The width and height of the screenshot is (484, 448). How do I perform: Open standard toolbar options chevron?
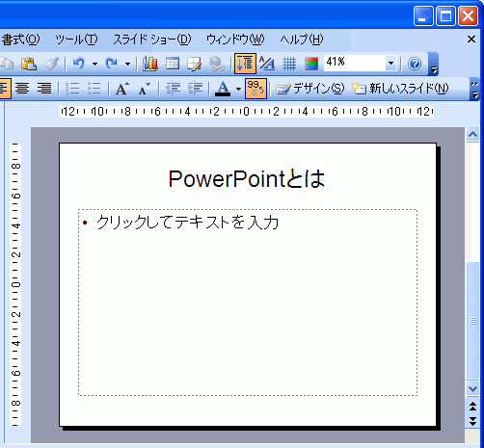coord(433,65)
